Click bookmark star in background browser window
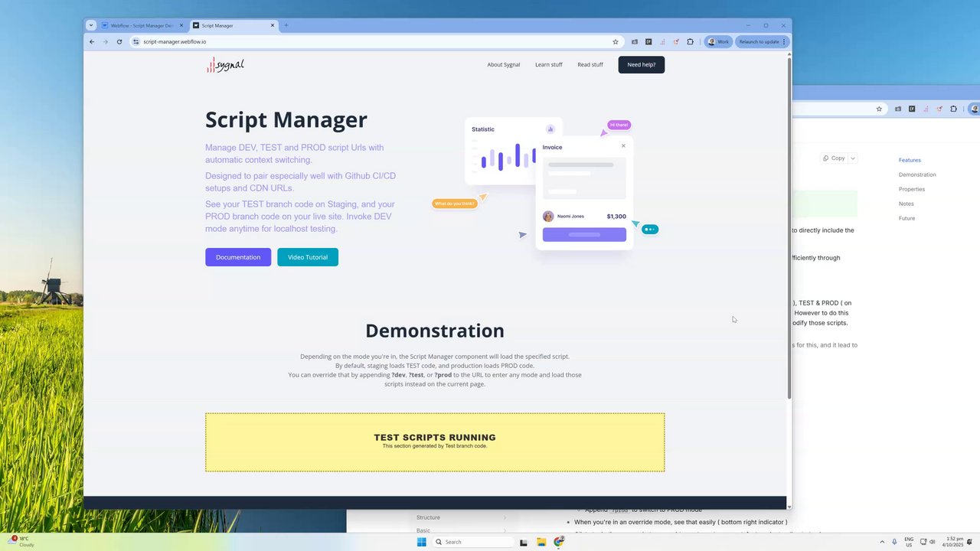The height and width of the screenshot is (551, 980). (x=879, y=109)
